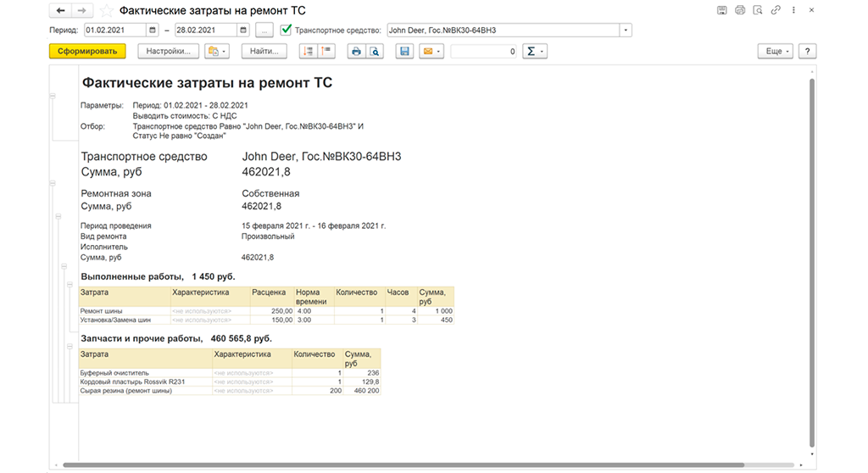Image resolution: width=868 pixels, height=473 pixels.
Task: Open the Найти search dialog
Action: [x=264, y=51]
